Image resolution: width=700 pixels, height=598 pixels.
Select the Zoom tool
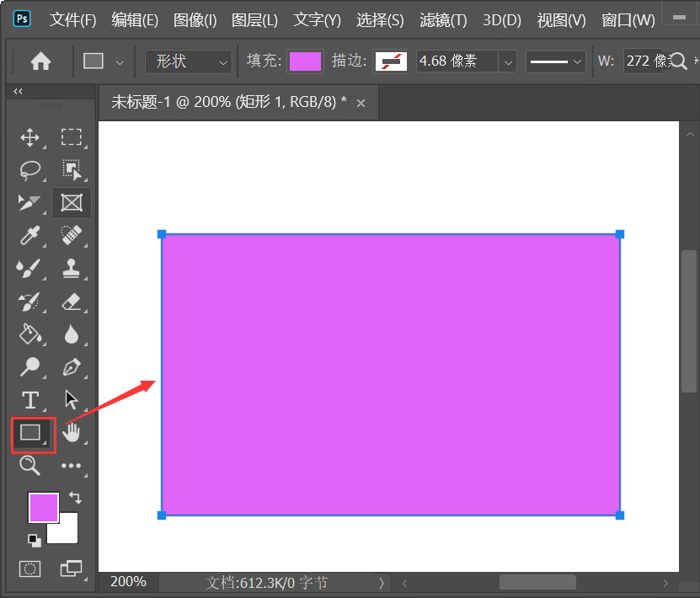(29, 466)
